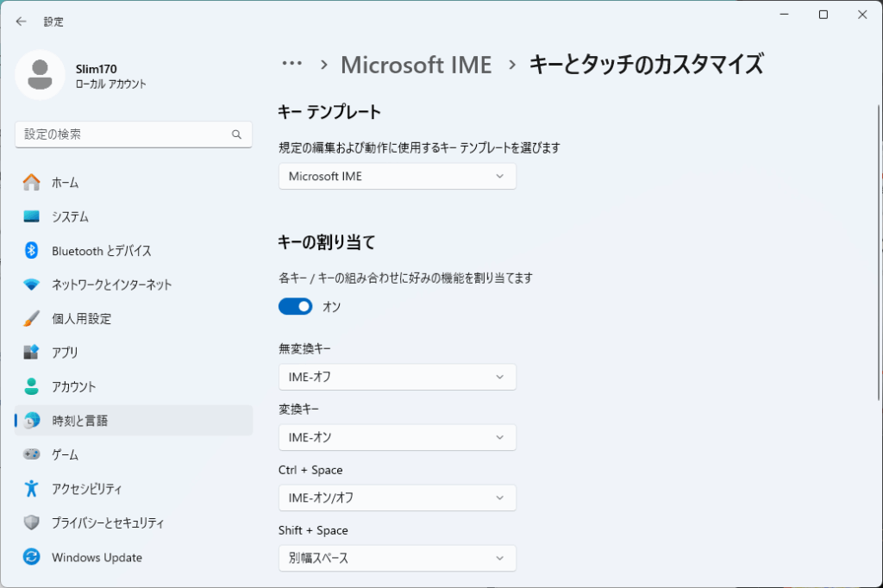Open the ゲーム settings page
The height and width of the screenshot is (588, 883).
pos(134,454)
